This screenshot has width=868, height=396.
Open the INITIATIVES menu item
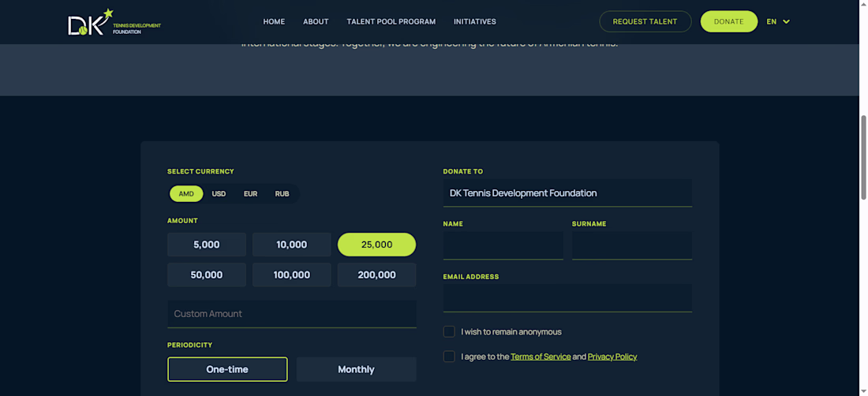(x=475, y=21)
